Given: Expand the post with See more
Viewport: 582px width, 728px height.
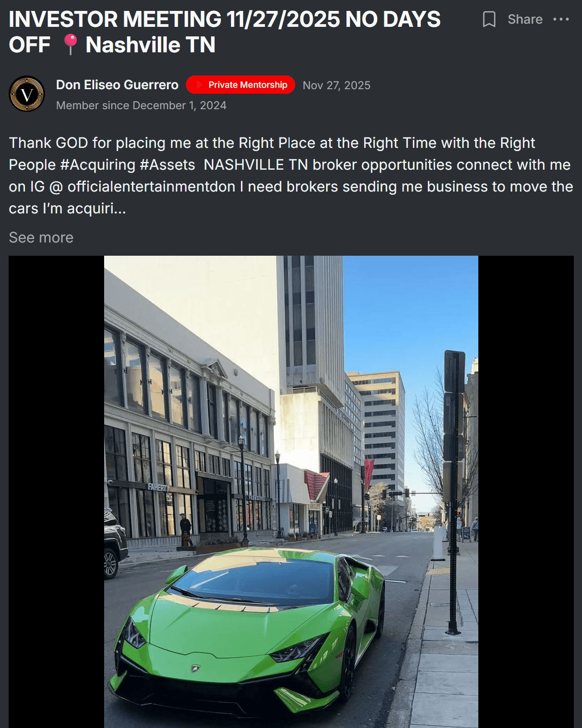Looking at the screenshot, I should [x=41, y=238].
